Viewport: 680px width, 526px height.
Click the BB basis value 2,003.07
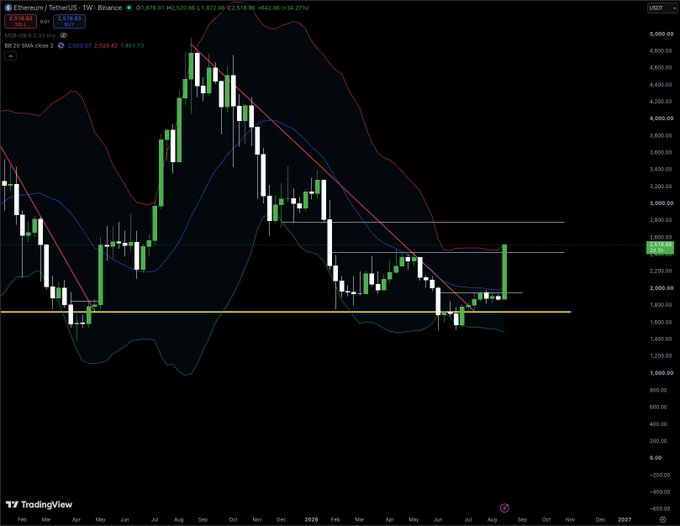tap(80, 46)
